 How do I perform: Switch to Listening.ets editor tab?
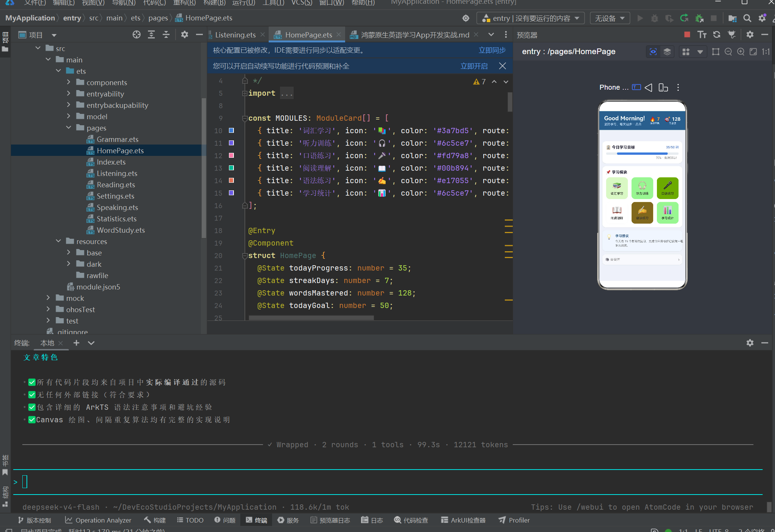click(x=235, y=35)
